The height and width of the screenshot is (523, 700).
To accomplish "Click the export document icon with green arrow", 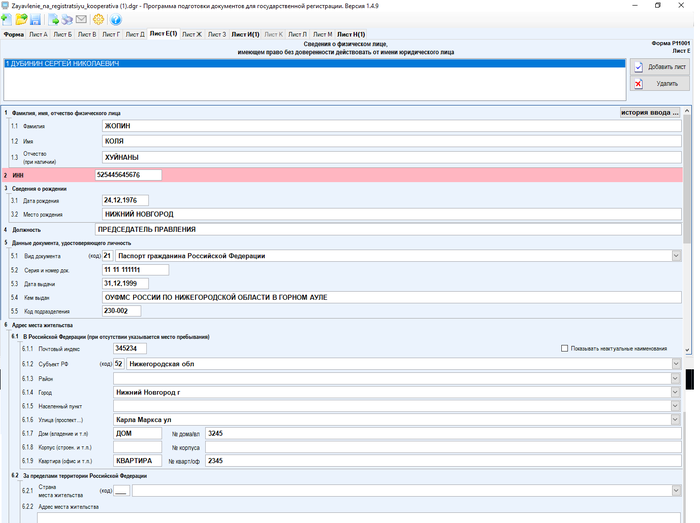I will [53, 19].
